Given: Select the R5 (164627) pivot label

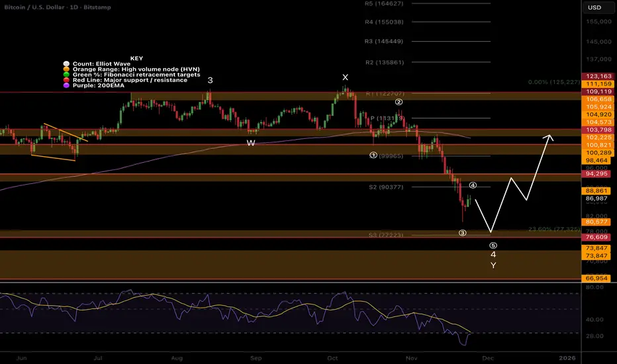Looking at the screenshot, I should click(x=384, y=3).
